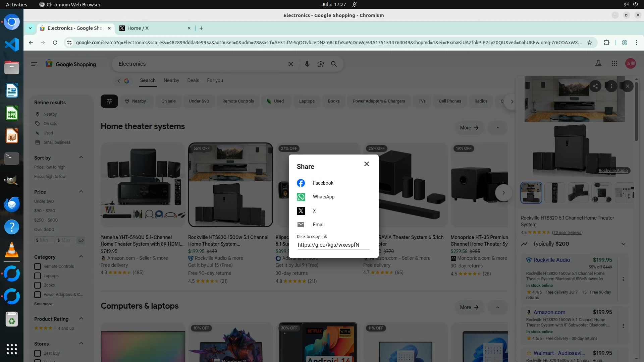Check the Remote Controls category checkbox
Screen dimensions: 644x362
click(38, 266)
